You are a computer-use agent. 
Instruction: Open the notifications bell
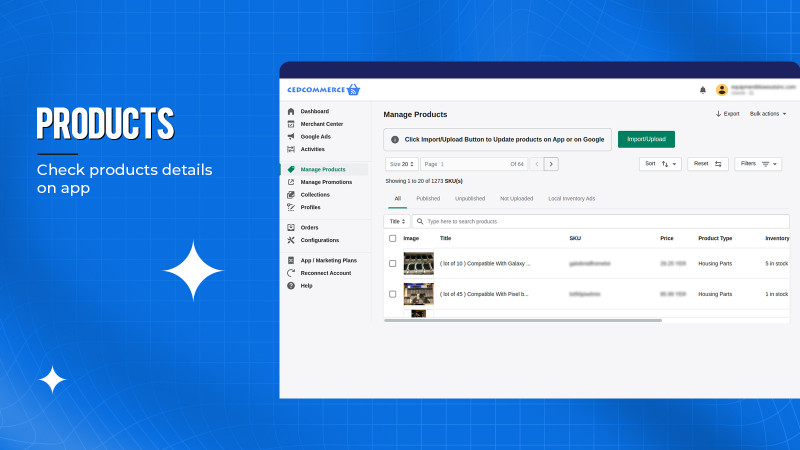(702, 89)
